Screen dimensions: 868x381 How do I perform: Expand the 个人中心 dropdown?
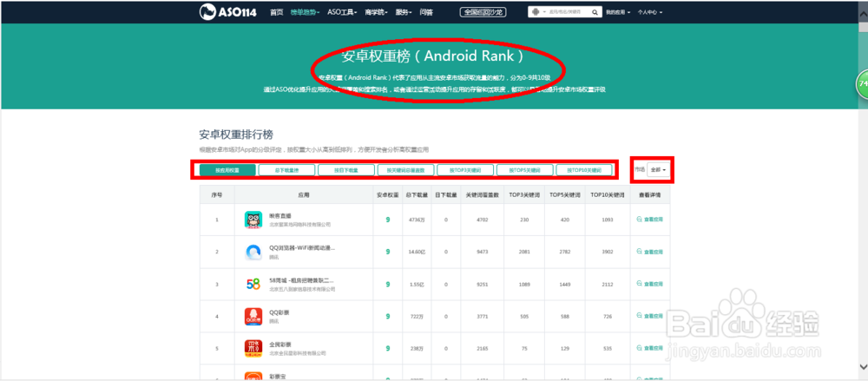click(x=650, y=11)
